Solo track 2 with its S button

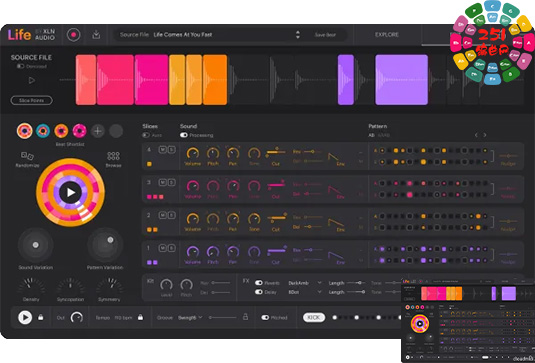(171, 215)
